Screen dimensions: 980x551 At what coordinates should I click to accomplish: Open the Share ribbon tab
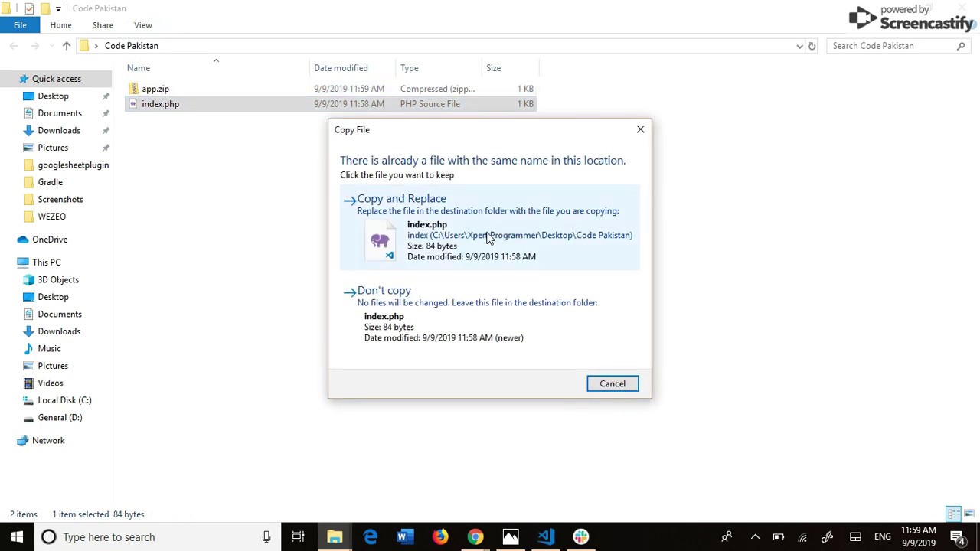click(x=103, y=25)
